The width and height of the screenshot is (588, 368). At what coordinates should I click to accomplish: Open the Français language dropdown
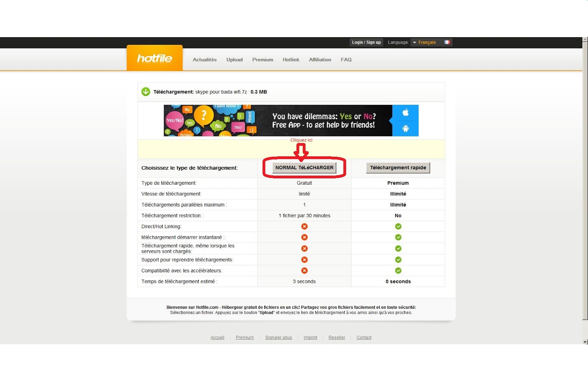click(x=431, y=42)
